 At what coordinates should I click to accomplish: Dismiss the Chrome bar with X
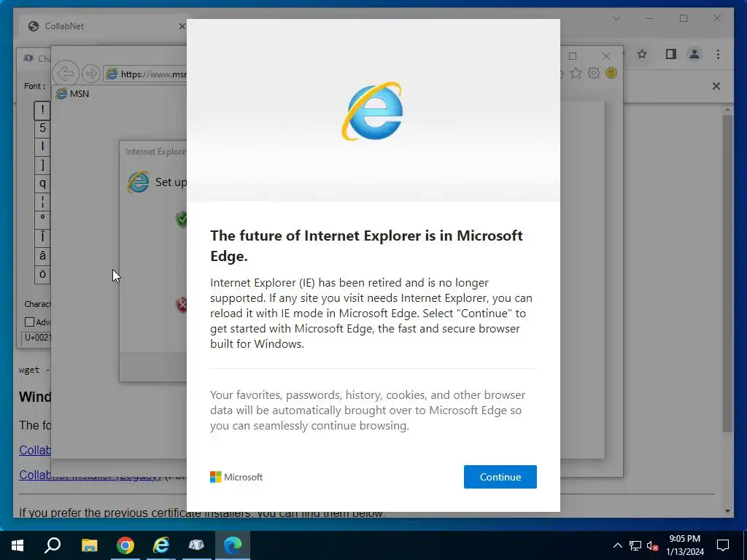tap(716, 86)
